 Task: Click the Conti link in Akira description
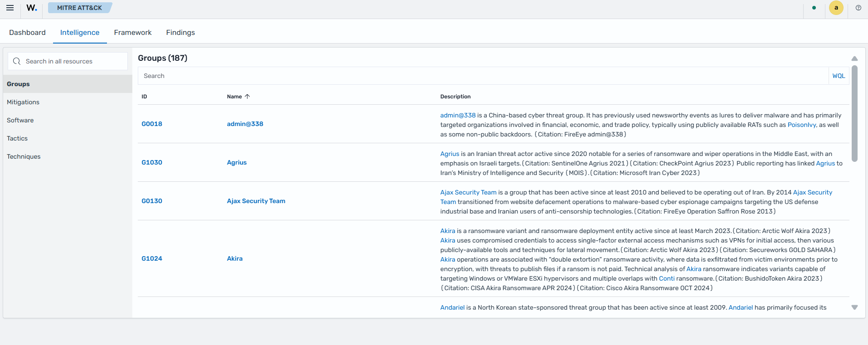point(667,278)
